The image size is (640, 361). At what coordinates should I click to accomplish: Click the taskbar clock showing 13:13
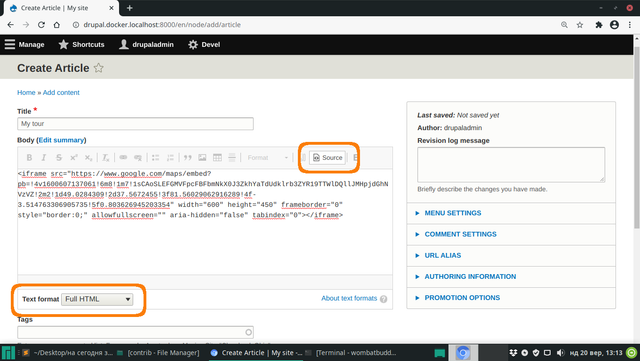[596, 353]
